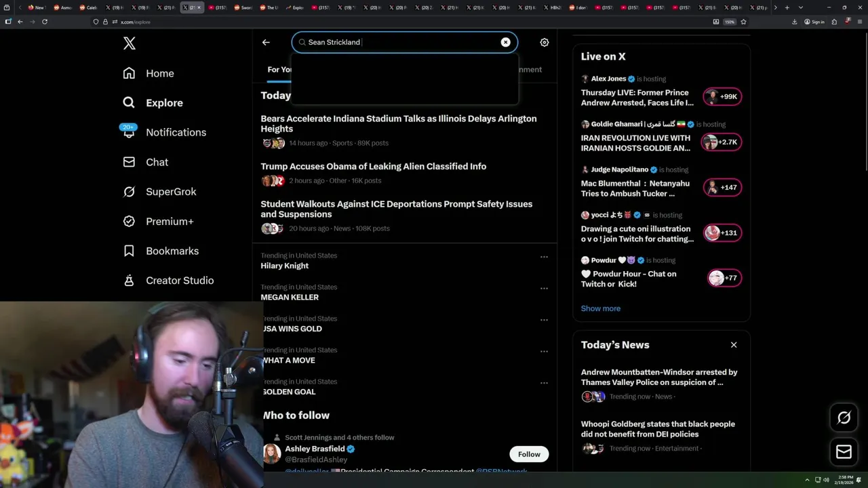Open SuperGrok in the sidebar
868x488 pixels.
(159, 192)
